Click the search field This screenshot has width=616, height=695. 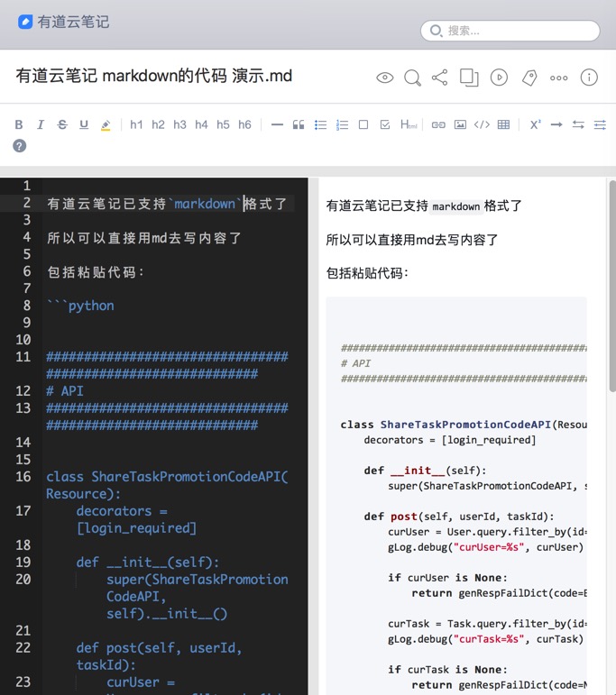coord(510,31)
